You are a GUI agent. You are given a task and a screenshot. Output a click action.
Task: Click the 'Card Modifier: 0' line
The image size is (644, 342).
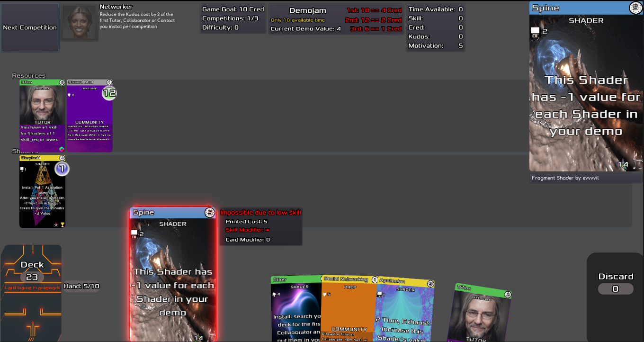coord(248,240)
